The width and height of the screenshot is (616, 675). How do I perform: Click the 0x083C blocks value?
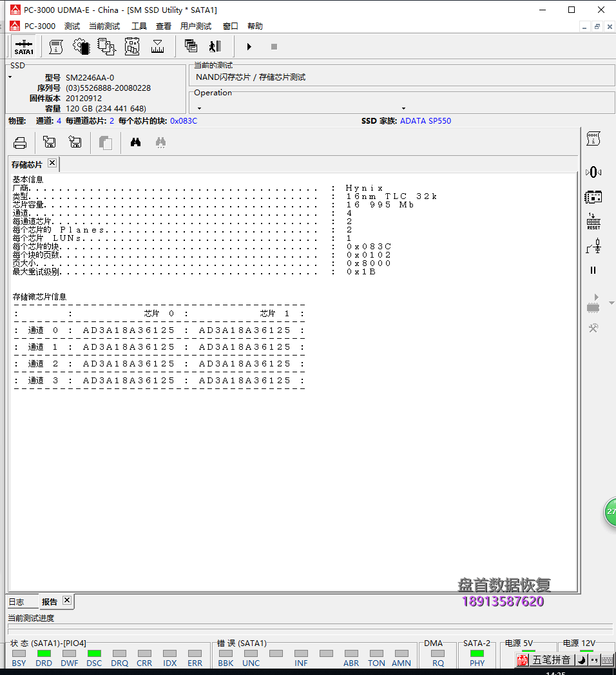[x=184, y=121]
